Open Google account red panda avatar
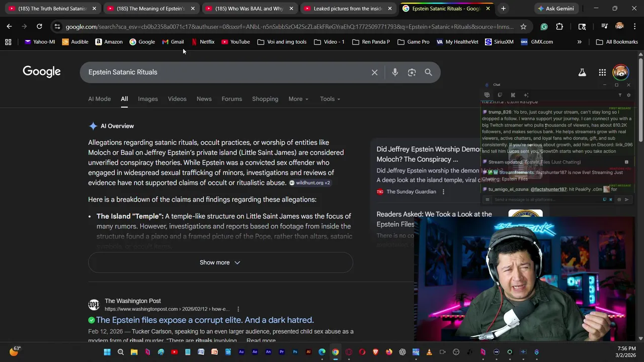 pos(621,72)
